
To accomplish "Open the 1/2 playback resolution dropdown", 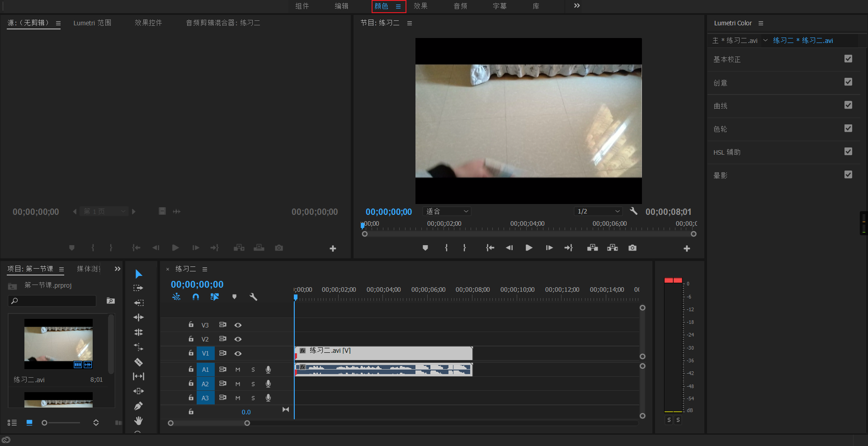I will tap(598, 211).
